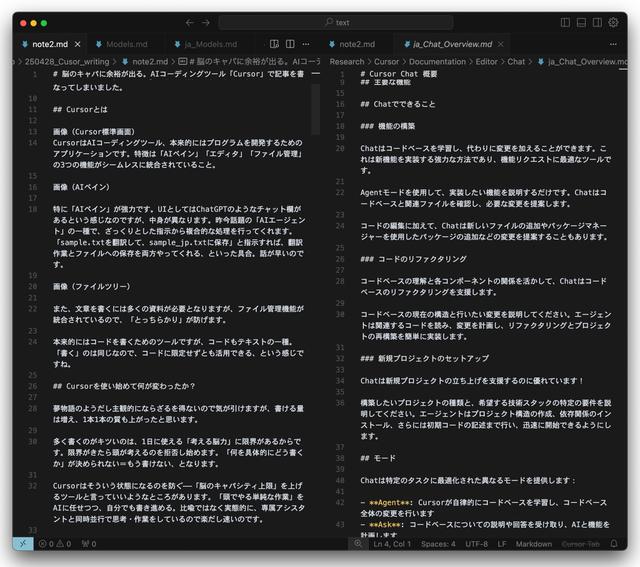Viewport: 640px width, 567px height.
Task: Click the '## Cursorを使い始めて何が変わったか？' heading
Action: (124, 386)
